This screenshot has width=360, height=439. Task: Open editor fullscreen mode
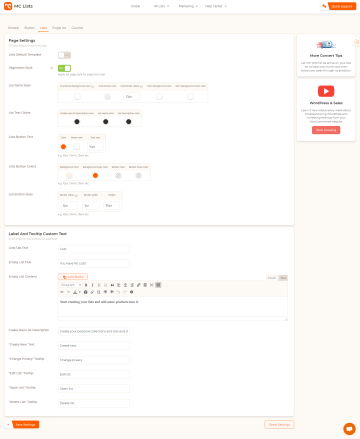[152, 285]
